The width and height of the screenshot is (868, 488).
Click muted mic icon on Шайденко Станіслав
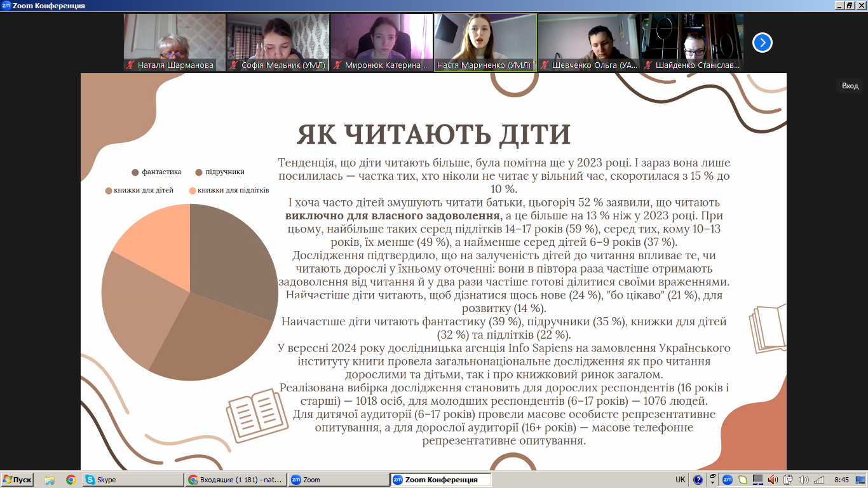(x=648, y=65)
